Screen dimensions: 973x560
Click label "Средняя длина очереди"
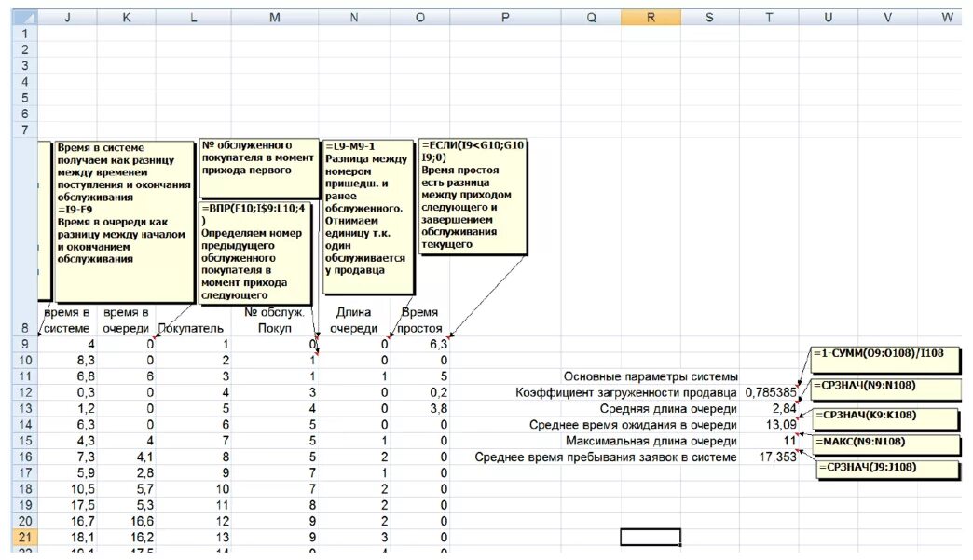coord(668,409)
